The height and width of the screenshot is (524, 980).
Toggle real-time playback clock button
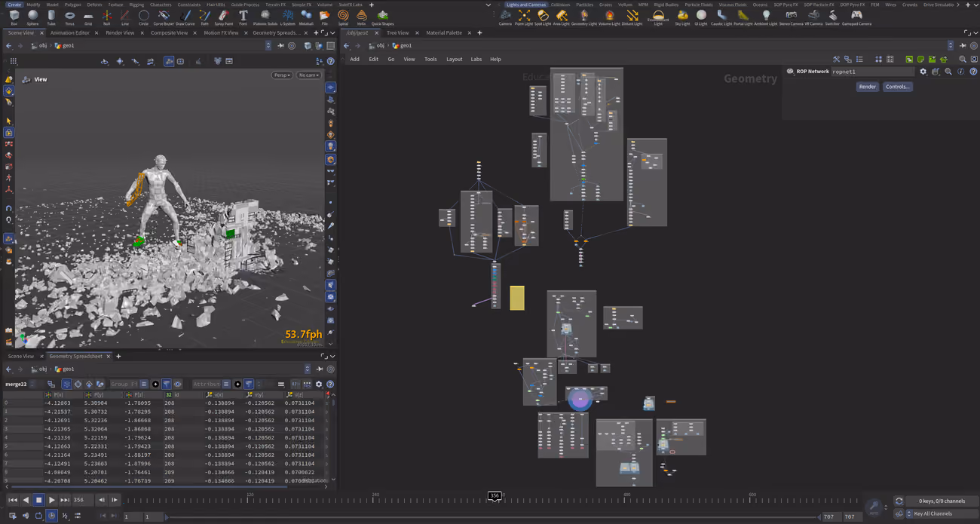(x=51, y=516)
